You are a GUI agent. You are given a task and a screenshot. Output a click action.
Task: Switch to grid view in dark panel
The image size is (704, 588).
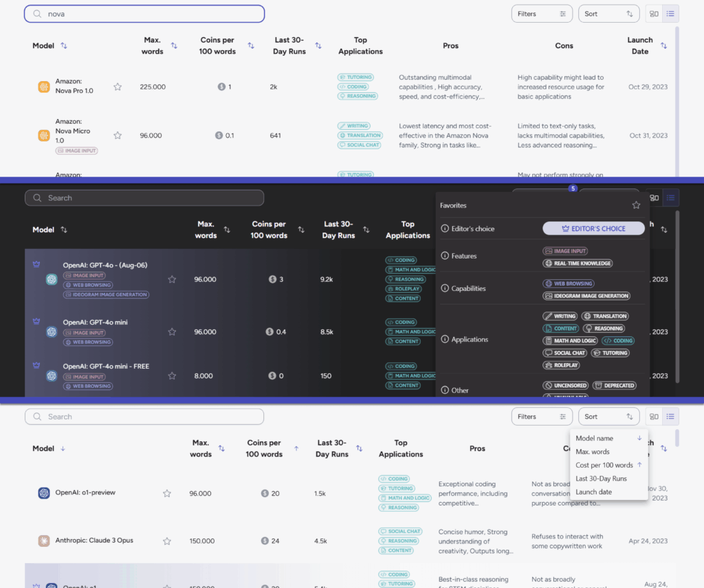click(x=654, y=197)
